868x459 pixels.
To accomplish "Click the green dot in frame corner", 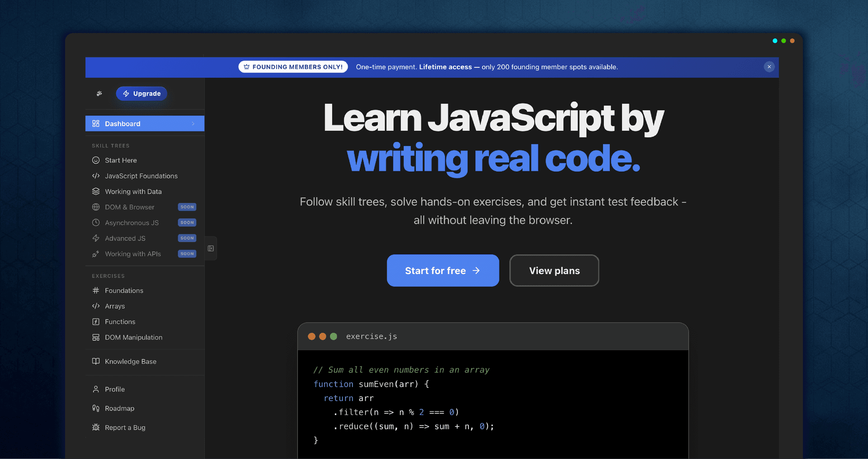I will 783,41.
